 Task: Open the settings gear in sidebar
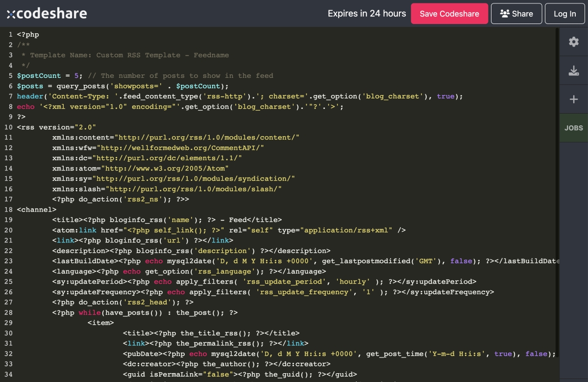[x=573, y=42]
